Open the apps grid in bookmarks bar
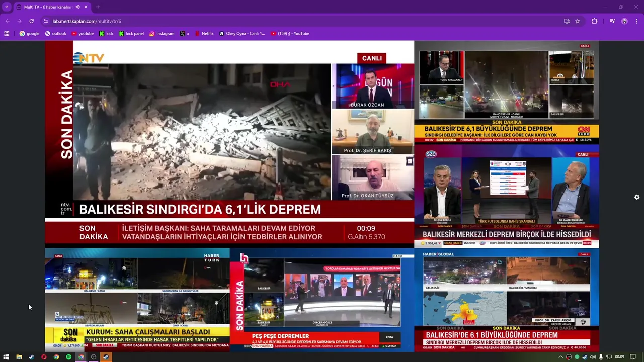 pyautogui.click(x=7, y=34)
